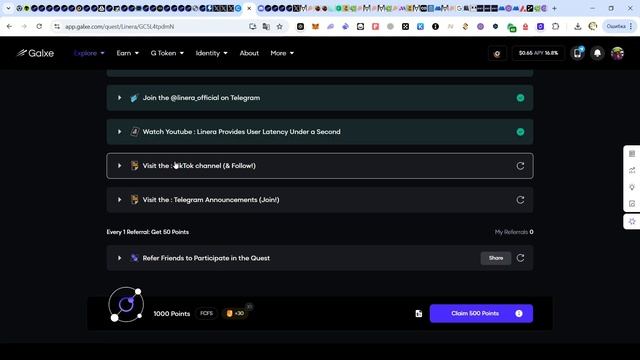This screenshot has width=640, height=360.
Task: Click the Share button for referrals
Action: click(496, 258)
